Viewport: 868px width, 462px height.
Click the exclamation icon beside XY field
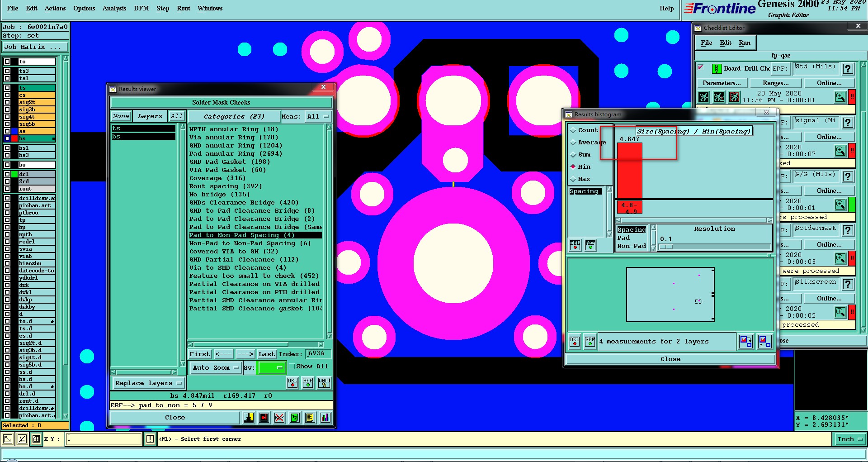tap(150, 439)
